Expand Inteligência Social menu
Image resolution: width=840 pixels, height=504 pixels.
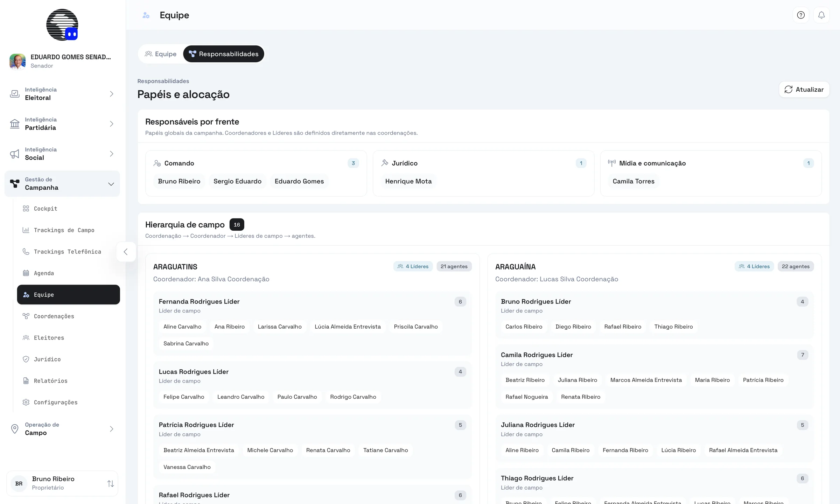point(62,154)
